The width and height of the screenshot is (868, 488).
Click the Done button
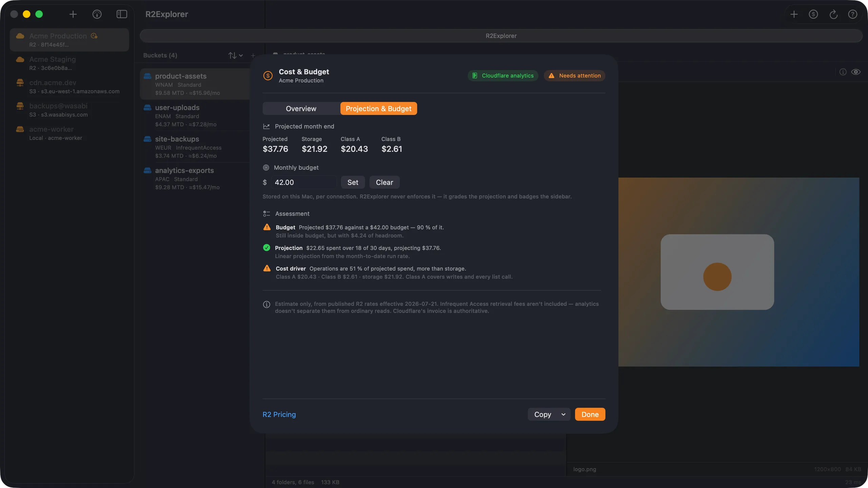(590, 414)
